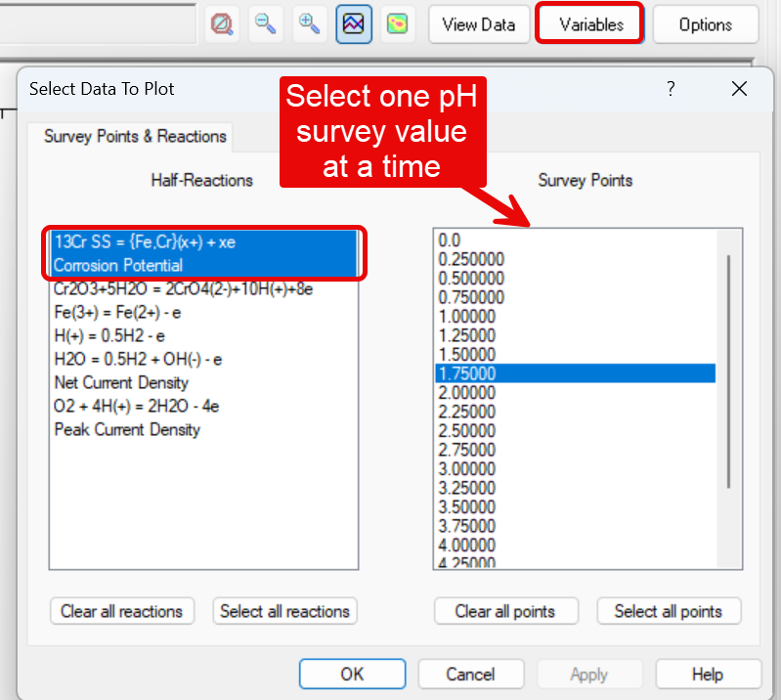Select the 13Cr SS half-reaction
The width and height of the screenshot is (781, 700).
(x=204, y=242)
